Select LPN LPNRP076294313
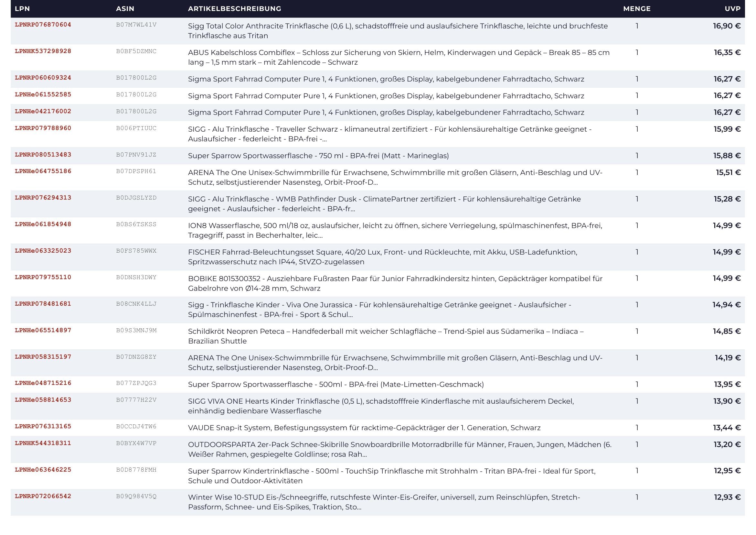The height and width of the screenshot is (535, 756). (x=43, y=198)
